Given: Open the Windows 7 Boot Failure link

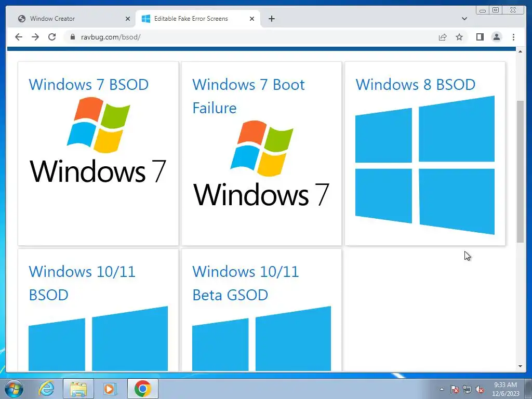Looking at the screenshot, I should tap(248, 96).
